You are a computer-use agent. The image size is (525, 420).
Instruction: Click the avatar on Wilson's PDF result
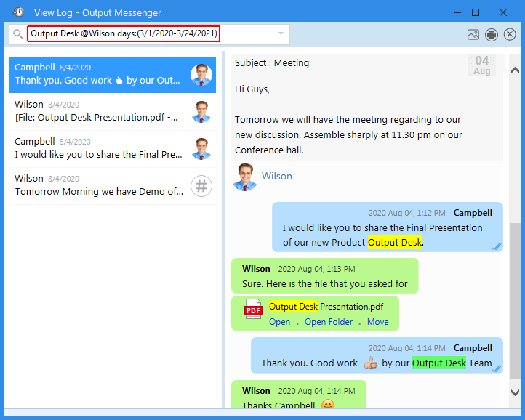[x=201, y=112]
